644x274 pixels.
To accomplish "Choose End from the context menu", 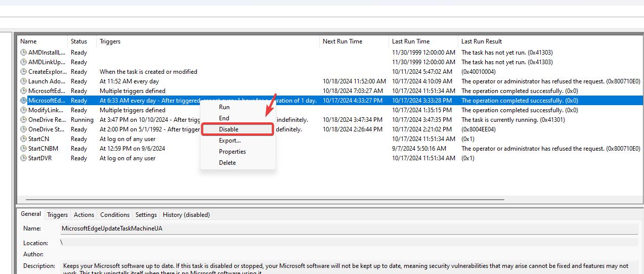I will 238,118.
